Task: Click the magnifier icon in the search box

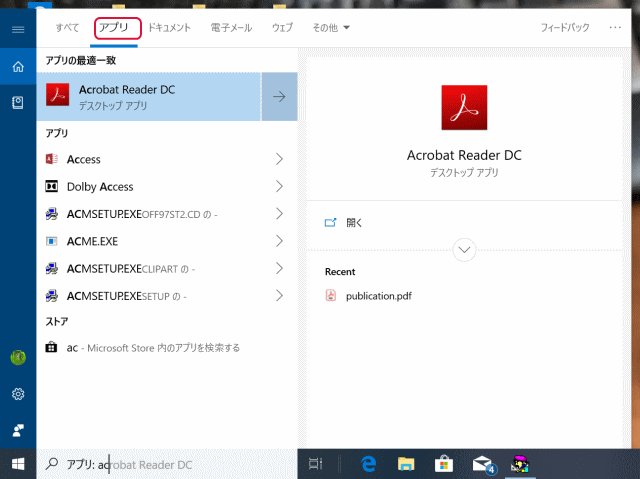Action: tap(52, 464)
